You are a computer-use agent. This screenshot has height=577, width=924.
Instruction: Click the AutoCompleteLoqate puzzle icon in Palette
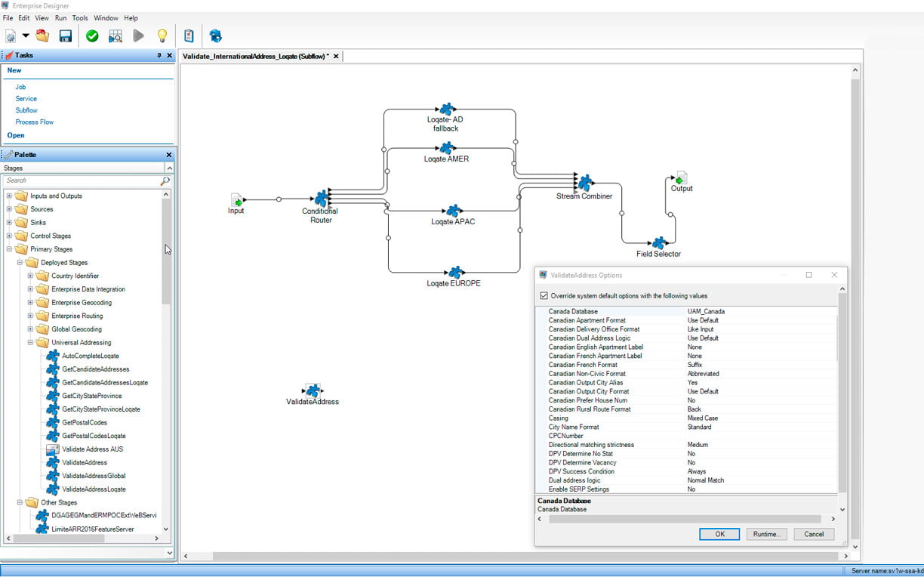tap(52, 356)
